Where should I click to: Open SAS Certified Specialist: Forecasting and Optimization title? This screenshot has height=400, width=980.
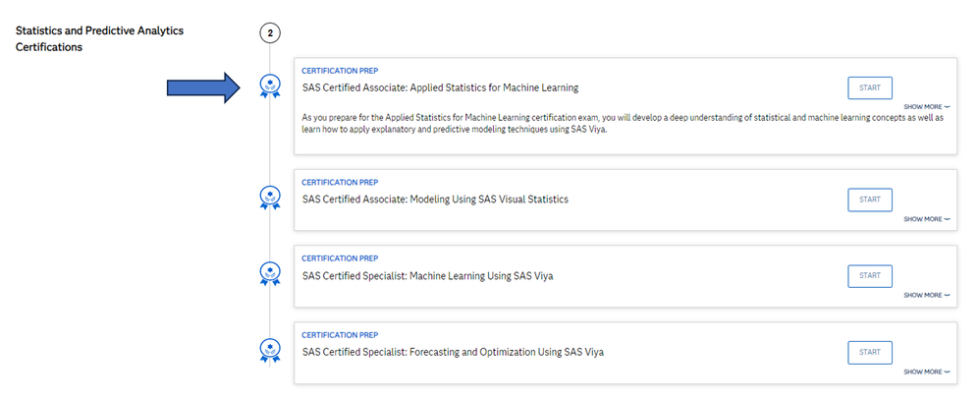[x=452, y=352]
